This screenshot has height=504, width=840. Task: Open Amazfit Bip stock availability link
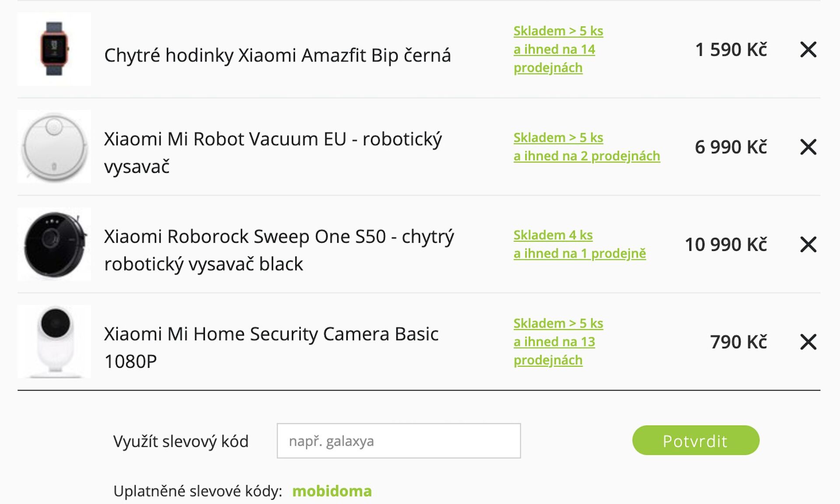[x=558, y=49]
